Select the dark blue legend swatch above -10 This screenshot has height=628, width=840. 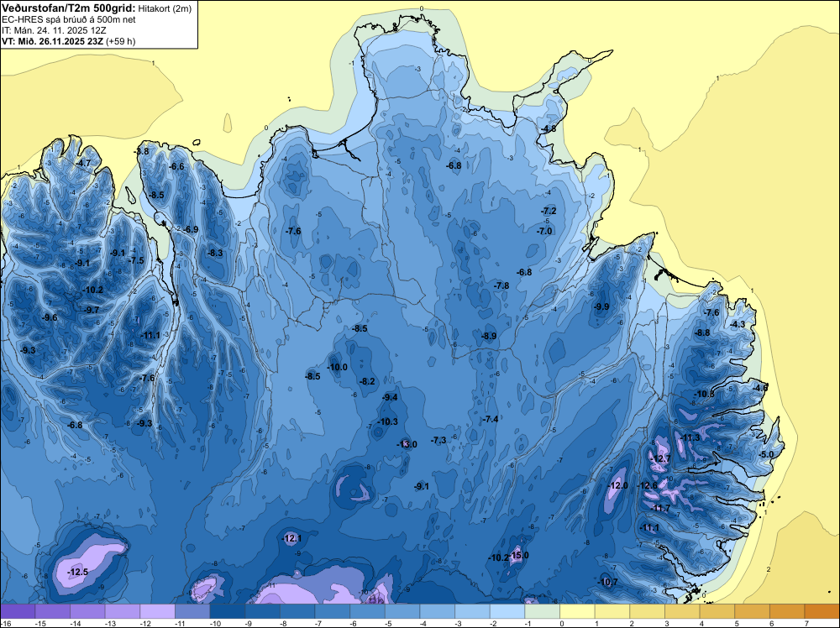[x=228, y=611]
